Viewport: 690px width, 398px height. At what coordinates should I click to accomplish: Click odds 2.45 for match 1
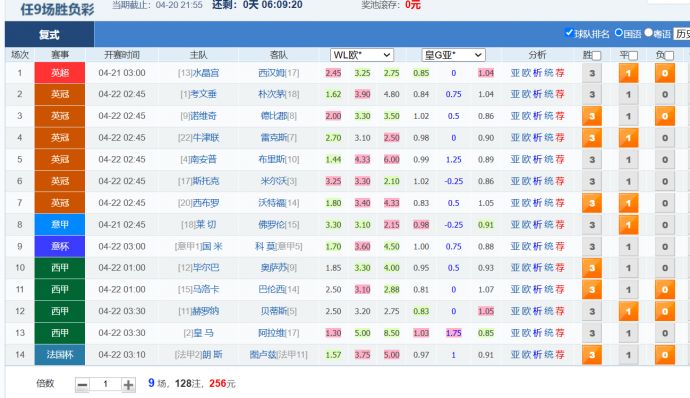[333, 73]
